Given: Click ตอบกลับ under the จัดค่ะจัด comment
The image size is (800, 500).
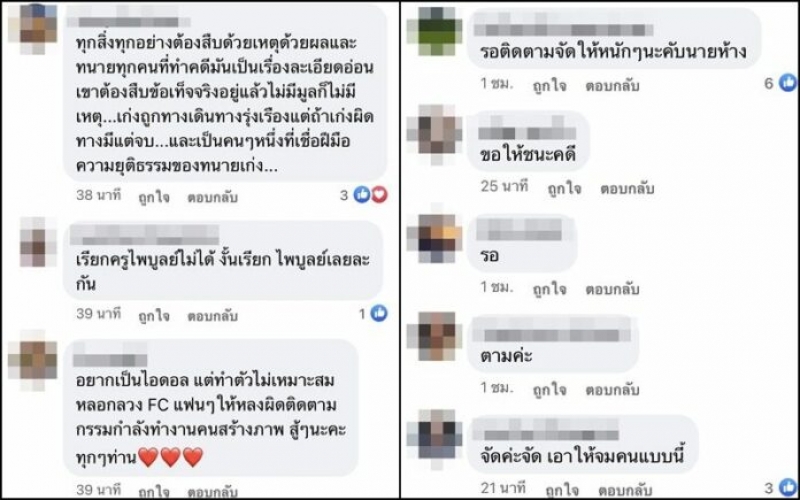Looking at the screenshot, I should click(627, 491).
